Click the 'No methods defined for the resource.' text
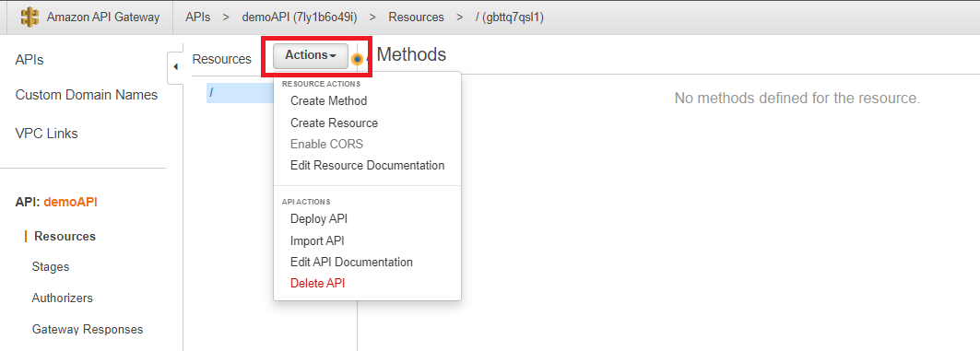This screenshot has width=980, height=351. click(x=797, y=99)
